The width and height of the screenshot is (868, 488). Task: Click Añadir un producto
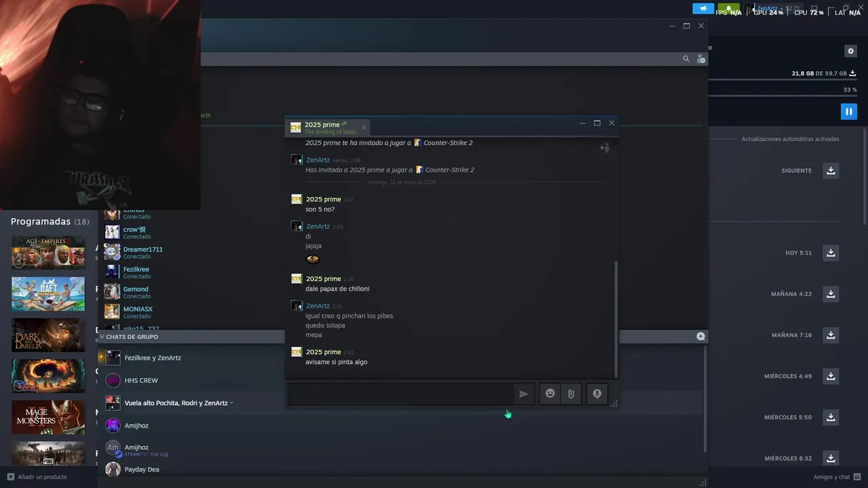(x=37, y=476)
